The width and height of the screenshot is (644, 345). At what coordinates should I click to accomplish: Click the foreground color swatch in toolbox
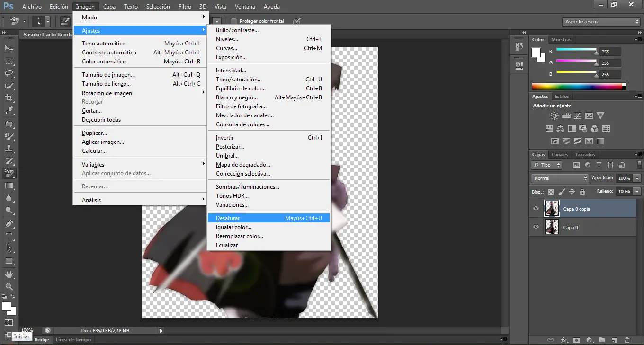[6, 306]
